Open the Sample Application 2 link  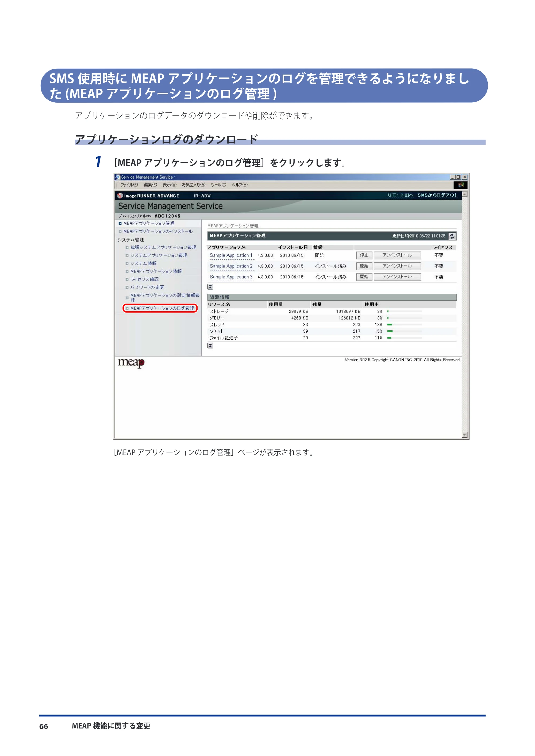point(231,266)
